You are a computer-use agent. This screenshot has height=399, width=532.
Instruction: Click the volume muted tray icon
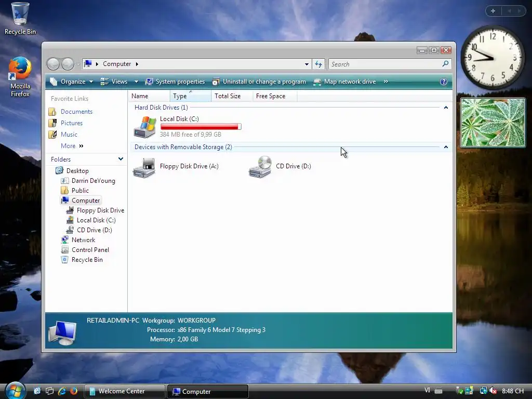pyautogui.click(x=493, y=391)
